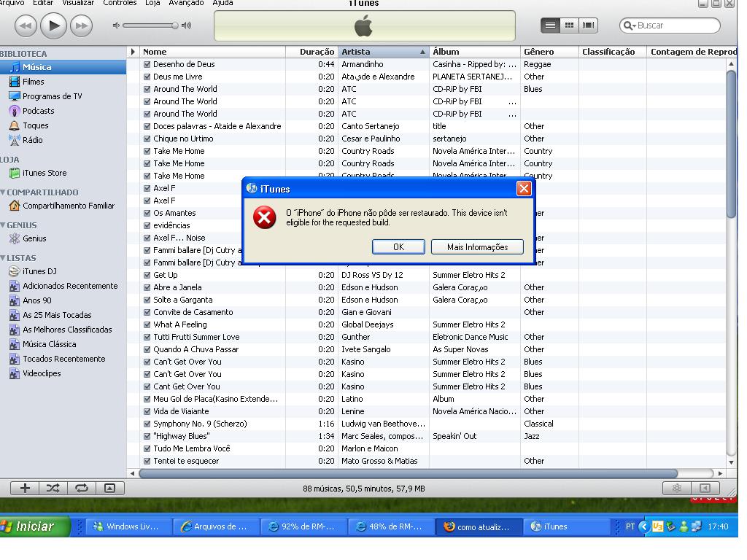Sort by Nome column header

coord(212,52)
